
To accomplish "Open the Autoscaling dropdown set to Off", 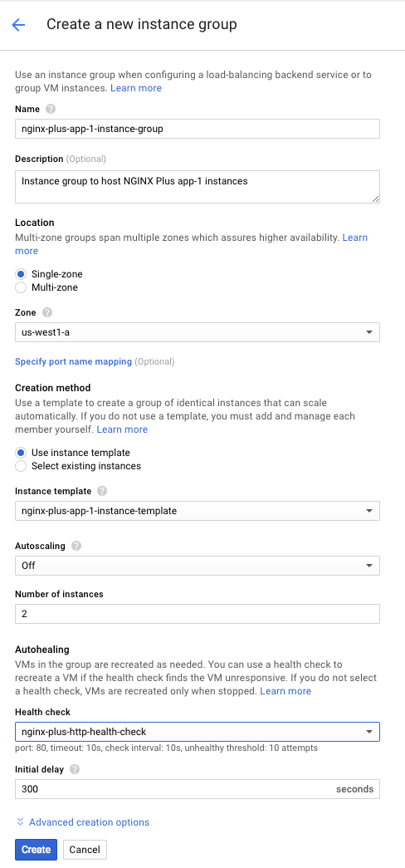I will click(197, 566).
